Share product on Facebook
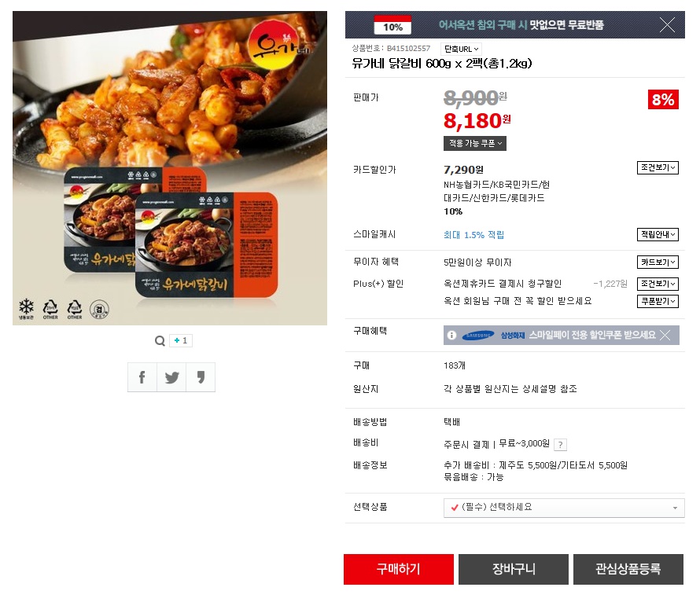 (x=142, y=377)
